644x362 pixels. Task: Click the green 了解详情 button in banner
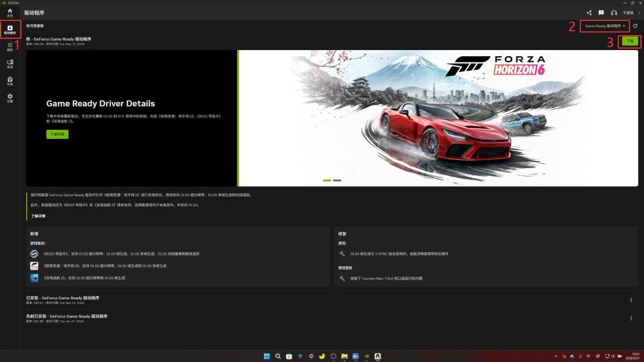(x=57, y=134)
